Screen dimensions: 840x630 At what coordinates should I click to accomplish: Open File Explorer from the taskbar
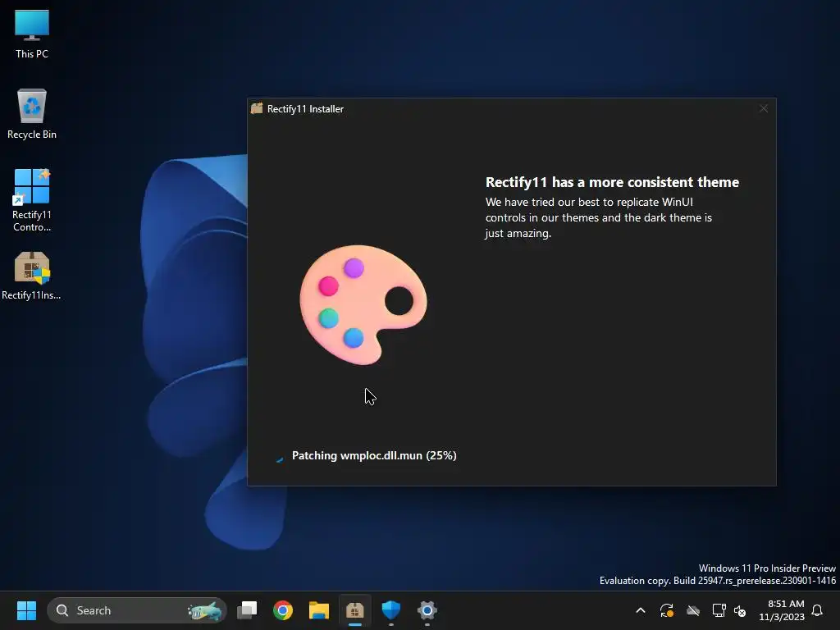click(x=319, y=610)
